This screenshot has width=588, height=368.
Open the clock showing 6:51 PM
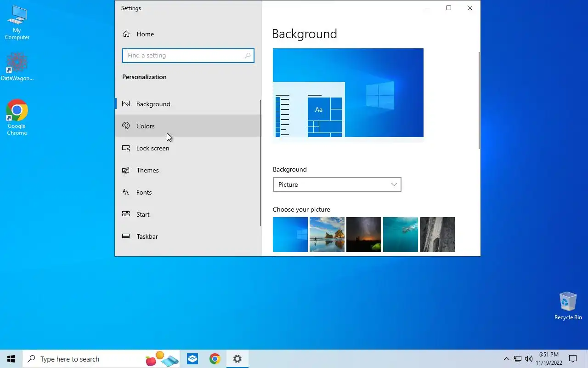pyautogui.click(x=548, y=359)
